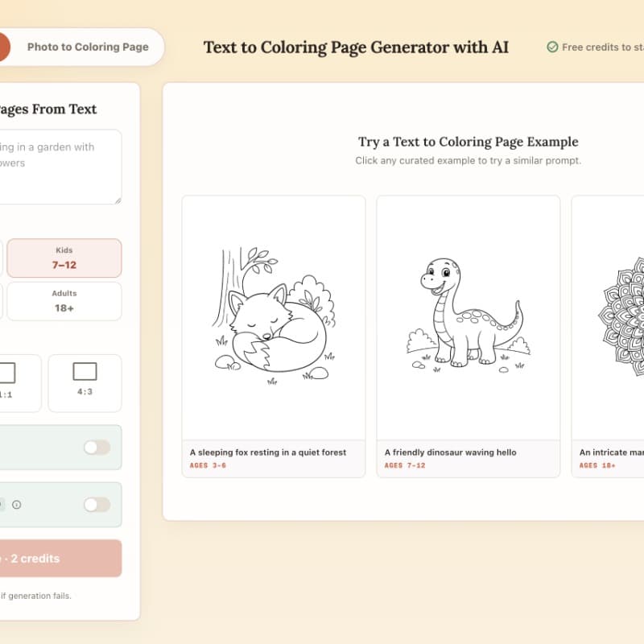The image size is (644, 644).
Task: Open the friendly dinosaur example image
Action: (469, 317)
